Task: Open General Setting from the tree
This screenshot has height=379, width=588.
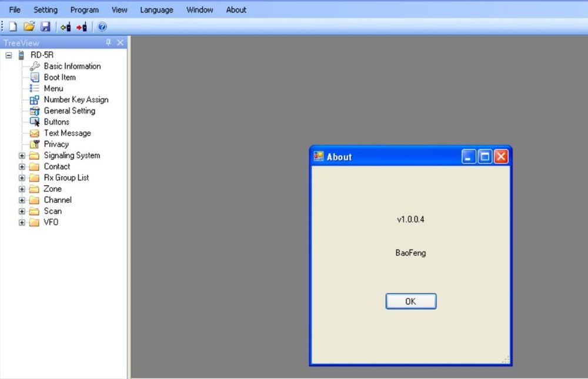Action: click(x=69, y=111)
